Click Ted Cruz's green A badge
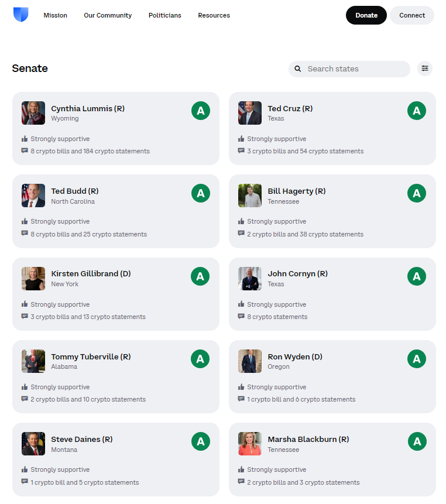 417,110
